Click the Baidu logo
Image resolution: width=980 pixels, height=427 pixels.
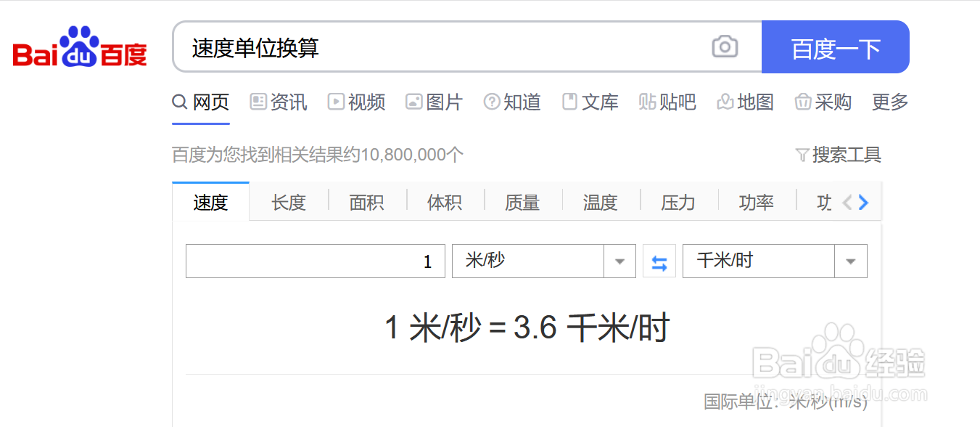80,47
